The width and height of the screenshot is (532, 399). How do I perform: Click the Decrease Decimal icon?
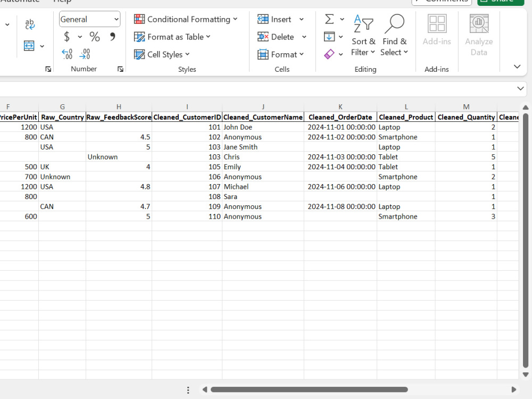(85, 54)
